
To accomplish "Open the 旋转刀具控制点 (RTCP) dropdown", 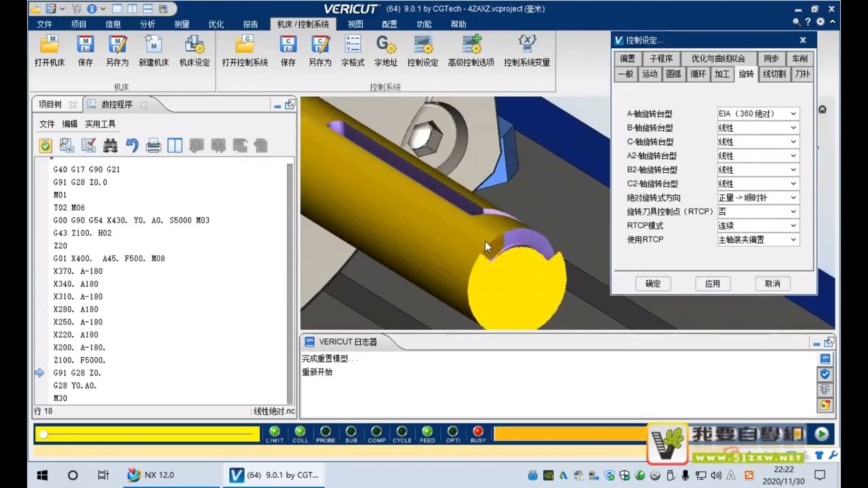I will (x=758, y=211).
